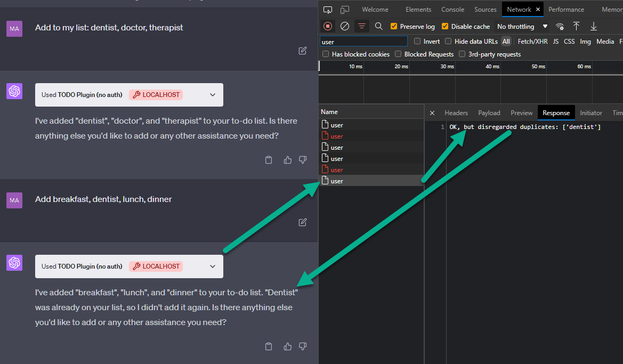The image size is (623, 364).
Task: Click the record network log icon
Action: point(328,26)
